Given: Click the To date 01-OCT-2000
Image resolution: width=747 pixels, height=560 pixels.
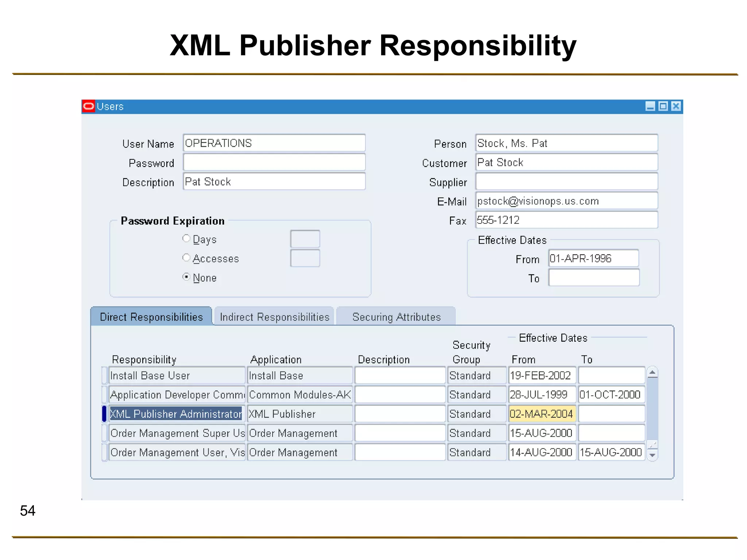Looking at the screenshot, I should click(612, 395).
